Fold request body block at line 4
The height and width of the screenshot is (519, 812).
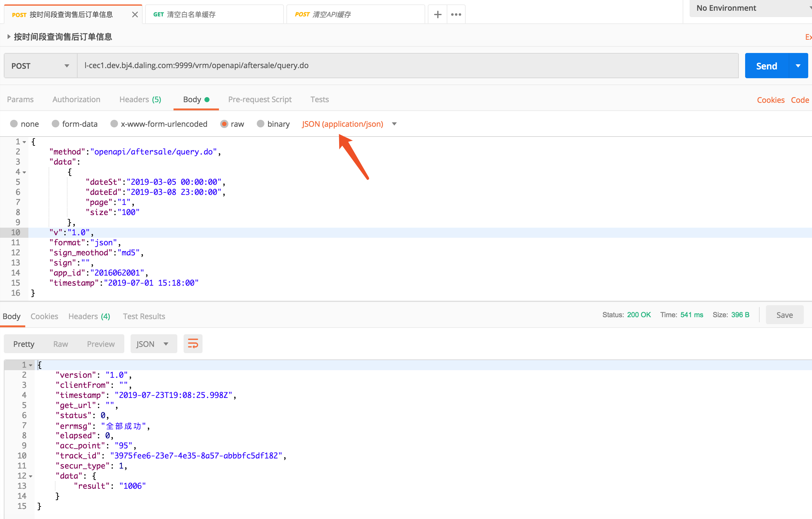(x=25, y=172)
